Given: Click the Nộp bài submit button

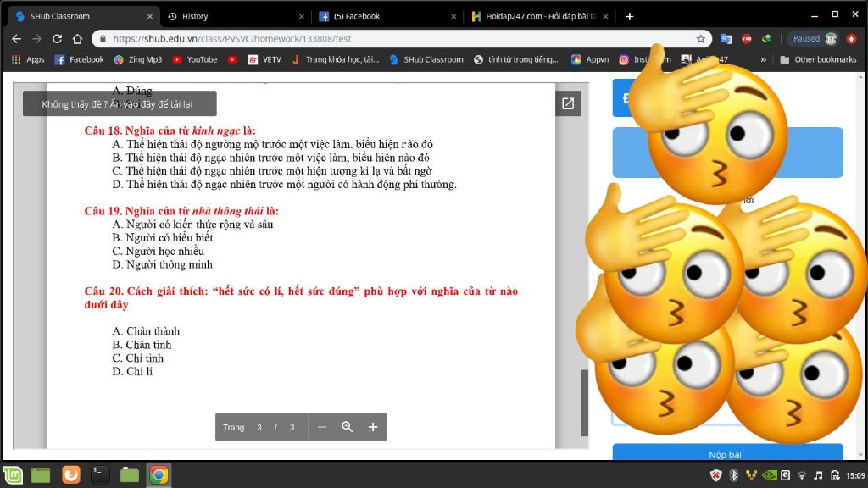Looking at the screenshot, I should click(x=727, y=453).
